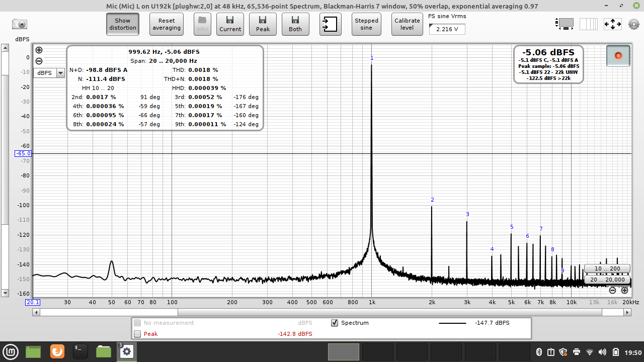Toggle the Peak trace checkbox
Screen dimensions: 644x362
tap(137, 334)
